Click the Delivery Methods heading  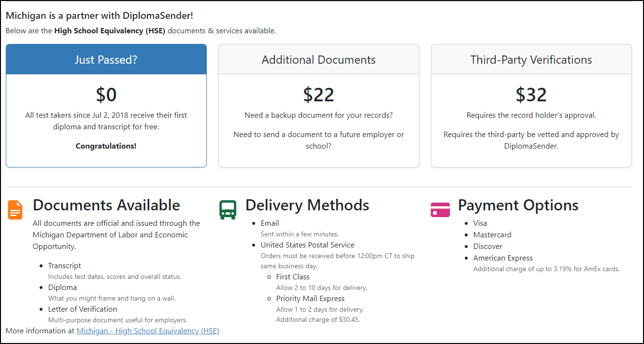(307, 205)
